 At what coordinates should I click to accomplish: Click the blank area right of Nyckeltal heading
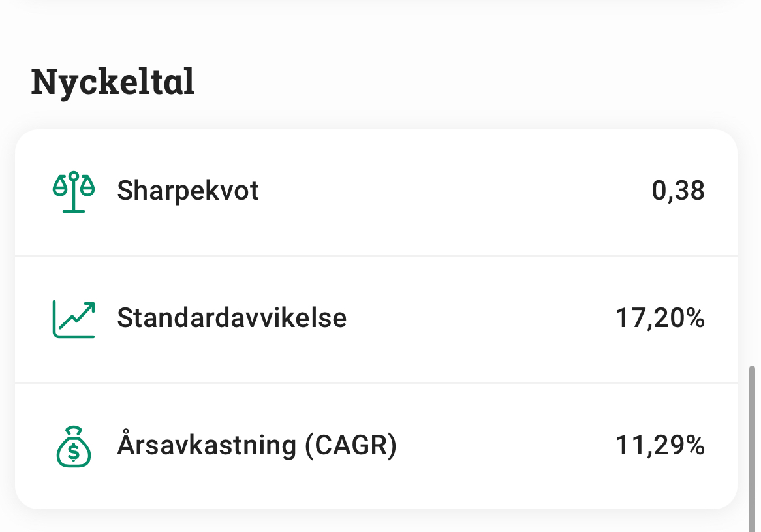pyautogui.click(x=457, y=82)
